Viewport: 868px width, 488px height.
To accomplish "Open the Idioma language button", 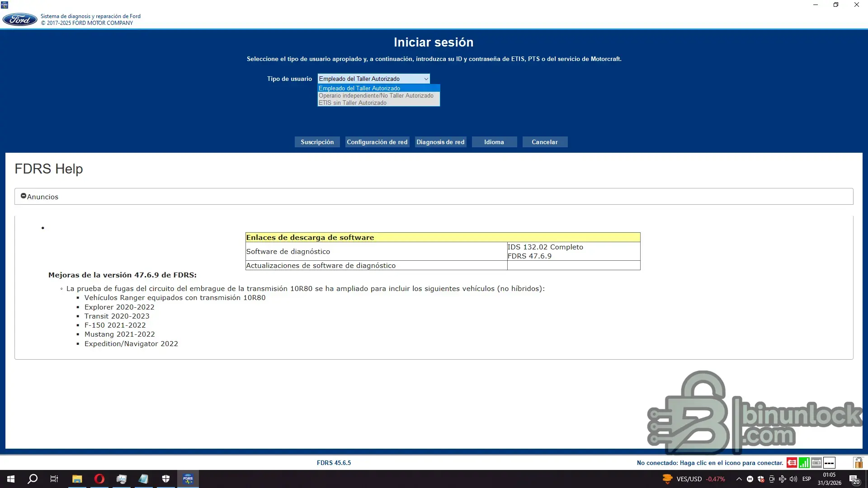I will (494, 142).
